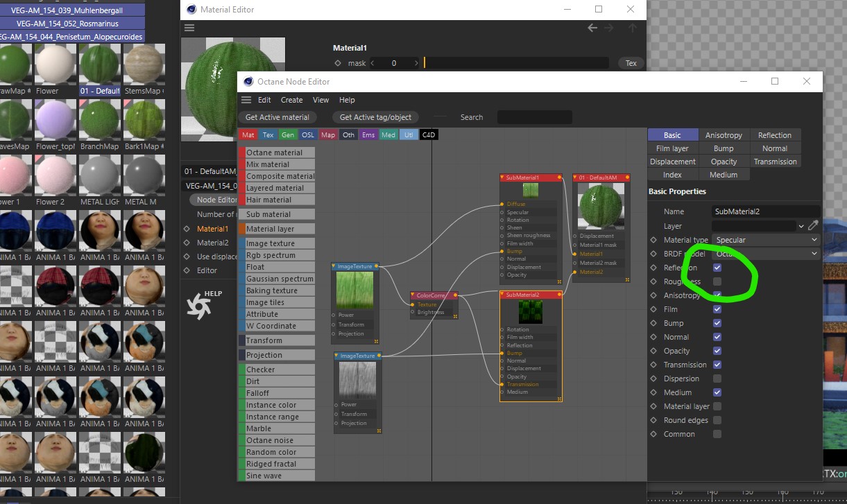Select the Med node filter
847x504 pixels.
(x=388, y=135)
